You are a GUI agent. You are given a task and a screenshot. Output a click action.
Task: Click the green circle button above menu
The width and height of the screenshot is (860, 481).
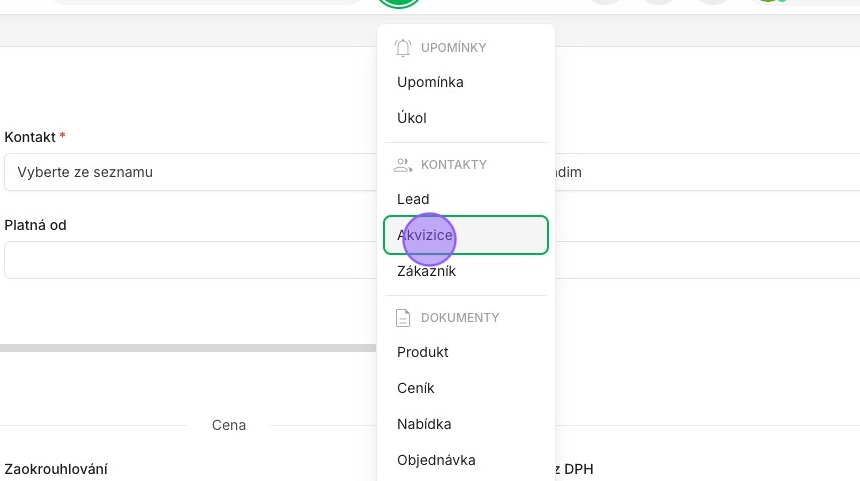click(x=399, y=3)
